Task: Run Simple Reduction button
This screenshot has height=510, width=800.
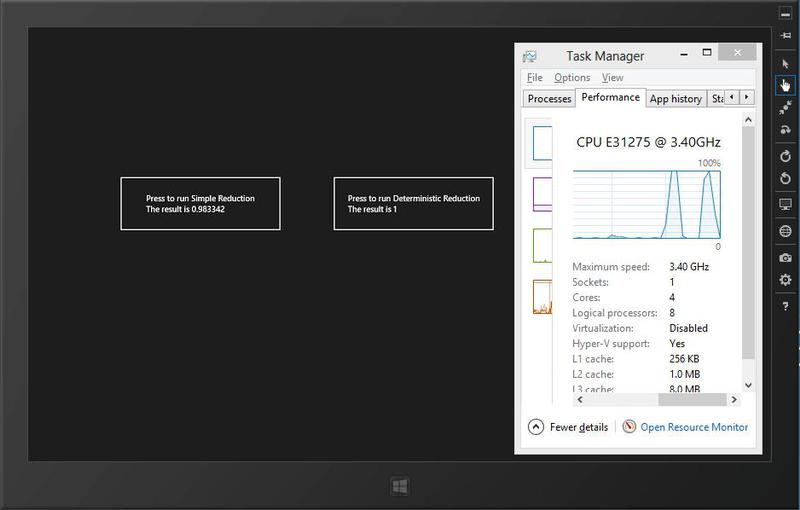Action: (x=201, y=203)
